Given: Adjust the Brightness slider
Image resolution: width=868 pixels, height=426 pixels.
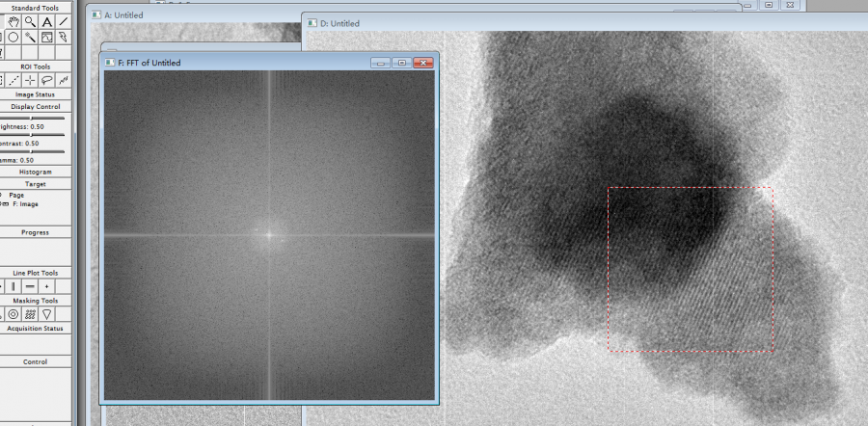Looking at the screenshot, I should (32, 118).
